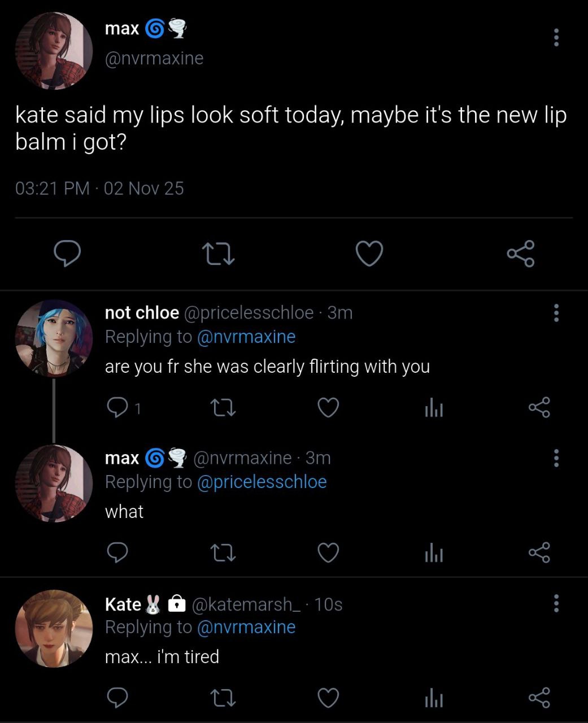The width and height of the screenshot is (588, 723).
Task: Open @nvrmaxine mention in Kate's reply
Action: (x=246, y=627)
